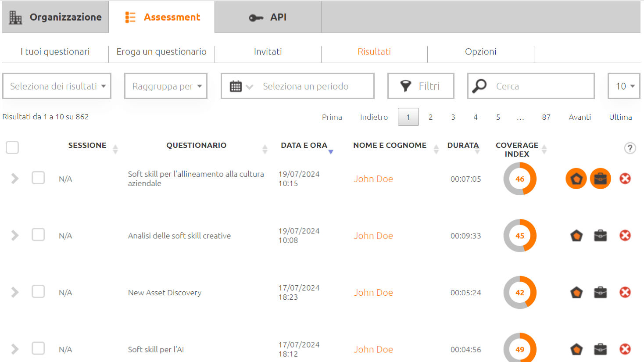Image resolution: width=644 pixels, height=362 pixels.
Task: Change the 10 results per page dropdown
Action: point(624,86)
